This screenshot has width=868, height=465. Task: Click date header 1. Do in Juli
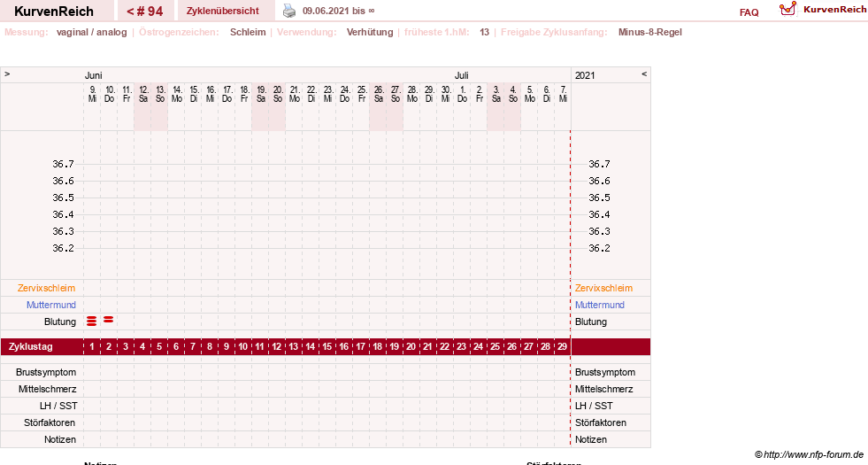click(x=462, y=94)
